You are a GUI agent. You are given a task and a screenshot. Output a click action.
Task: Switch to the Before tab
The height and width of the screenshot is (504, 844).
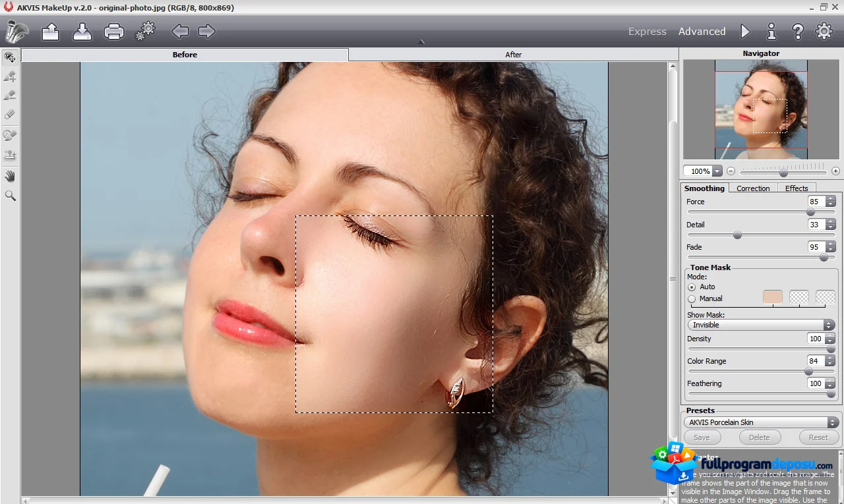tap(185, 55)
